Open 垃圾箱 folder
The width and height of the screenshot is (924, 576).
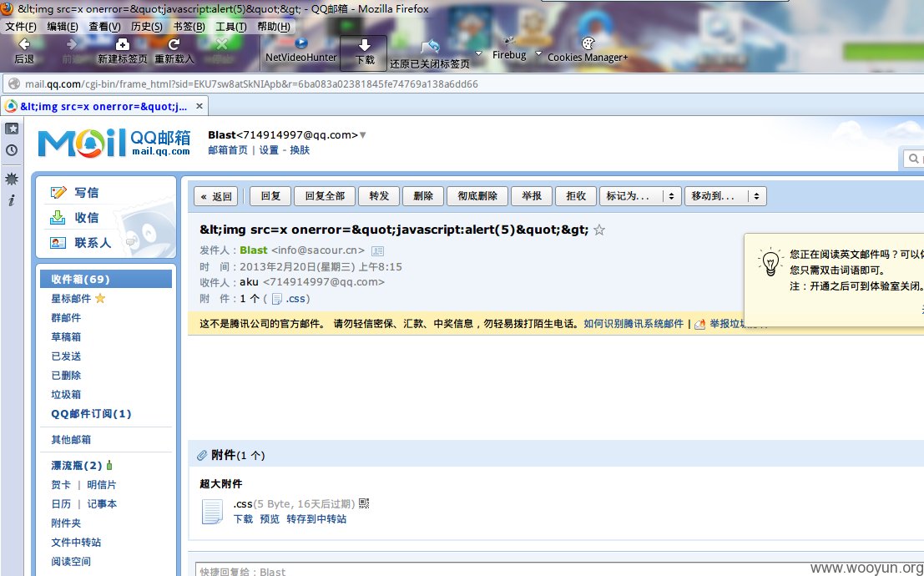[x=66, y=394]
